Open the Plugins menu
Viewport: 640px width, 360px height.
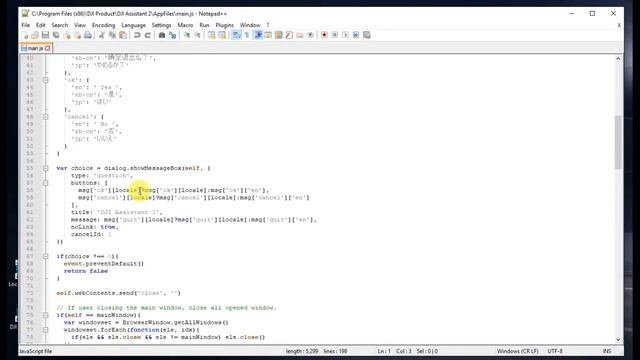[224, 25]
